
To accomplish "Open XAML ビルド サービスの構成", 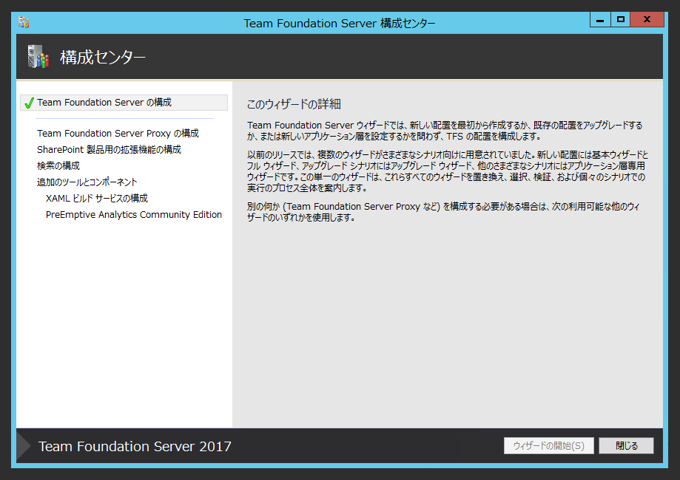I will 97,199.
